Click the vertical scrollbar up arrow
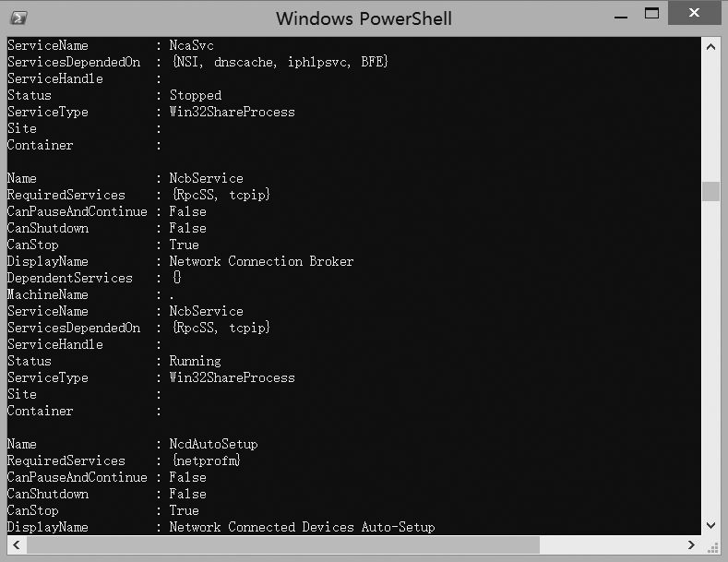This screenshot has height=562, width=728. [x=710, y=46]
